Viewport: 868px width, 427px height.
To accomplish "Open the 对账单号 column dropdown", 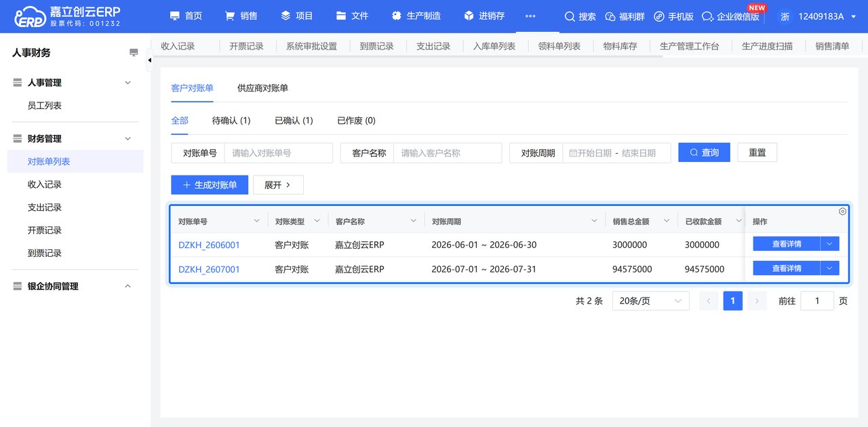I will 256,221.
